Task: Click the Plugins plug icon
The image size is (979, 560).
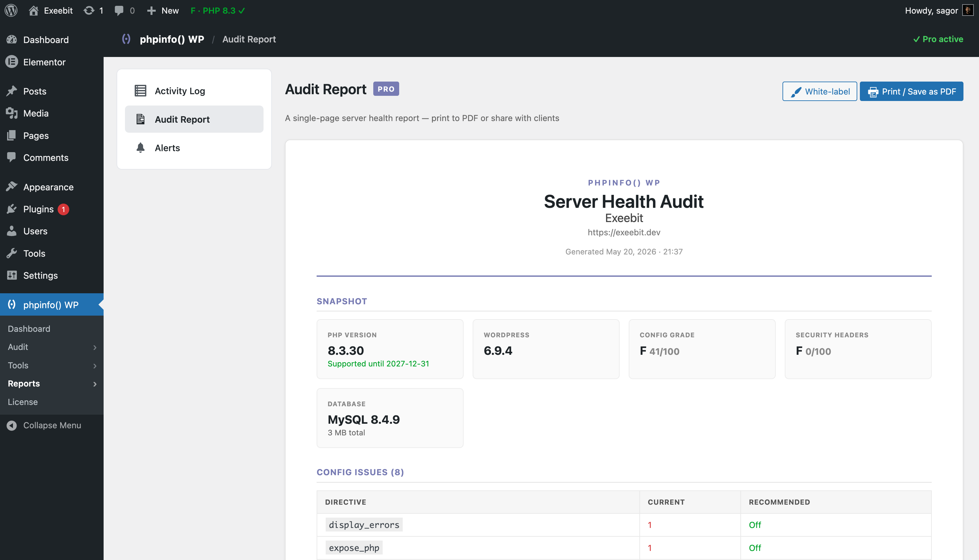Action: [12, 209]
